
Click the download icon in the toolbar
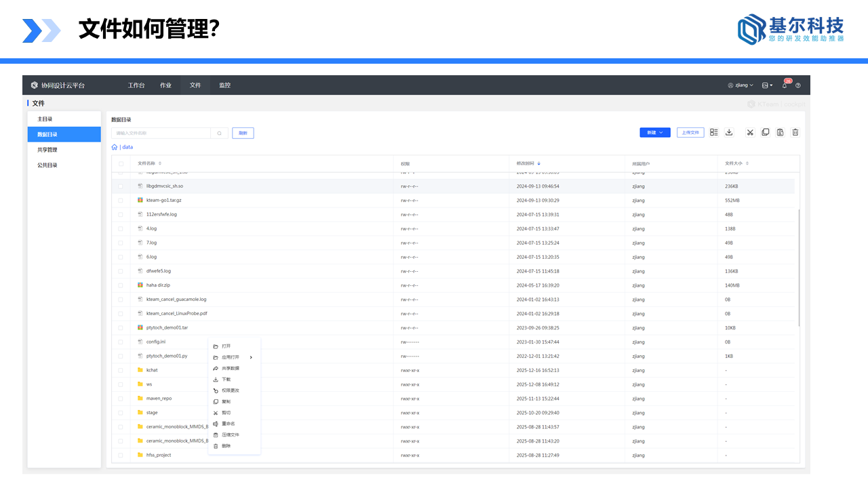click(729, 132)
